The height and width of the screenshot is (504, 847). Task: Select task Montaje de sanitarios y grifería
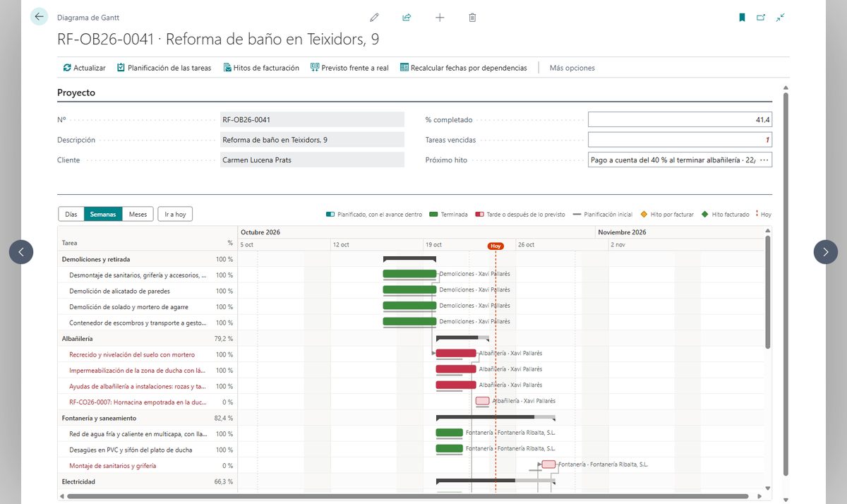pyautogui.click(x=147, y=466)
